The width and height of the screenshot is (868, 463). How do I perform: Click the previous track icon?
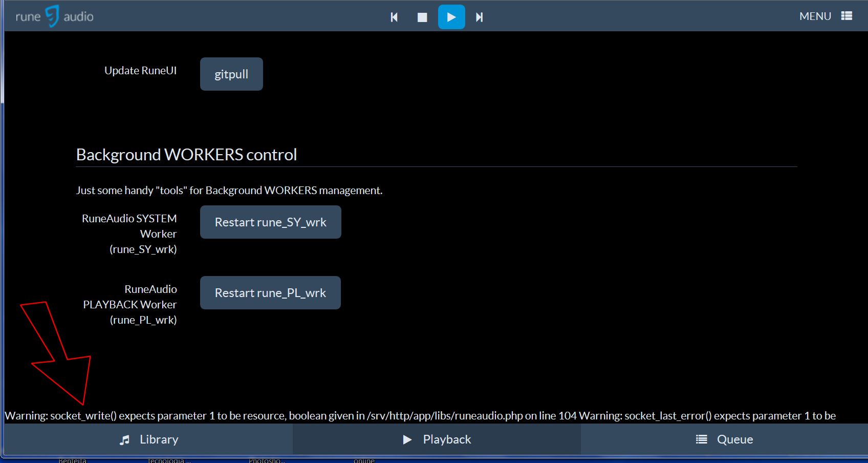tap(394, 17)
